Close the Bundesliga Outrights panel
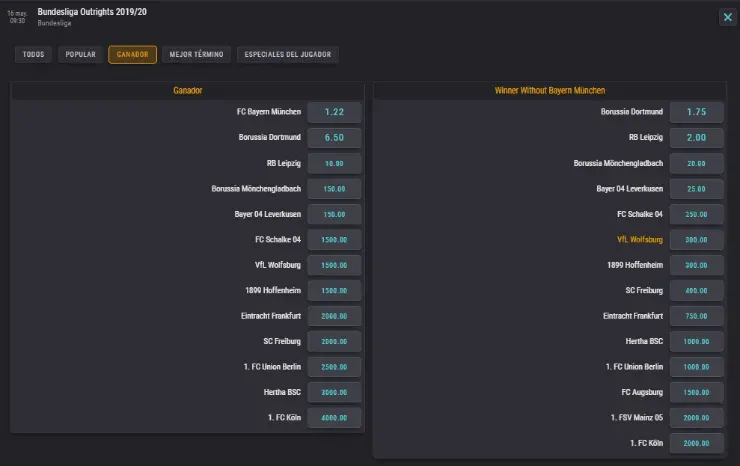Screen dimensions: 740x466 (726, 17)
